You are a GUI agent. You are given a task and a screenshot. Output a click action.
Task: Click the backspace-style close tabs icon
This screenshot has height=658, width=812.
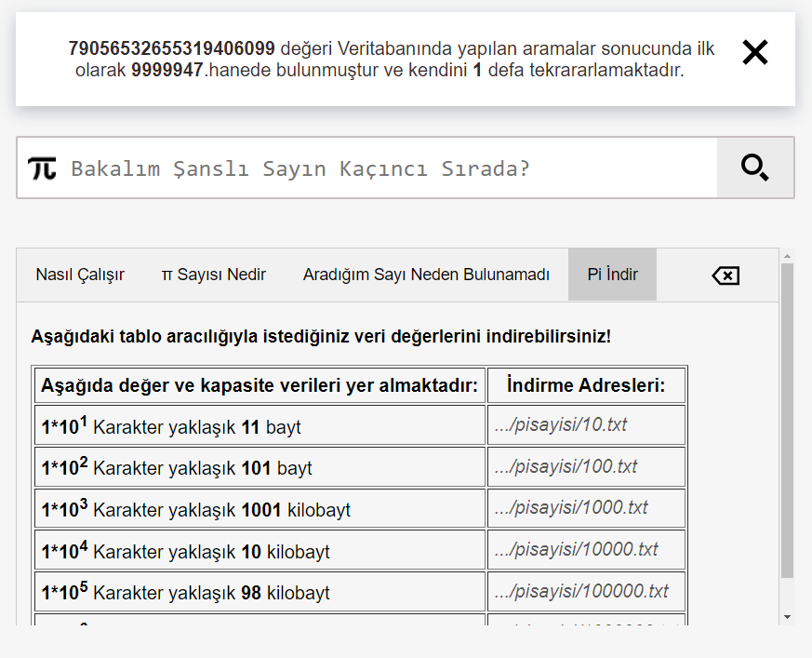point(725,275)
